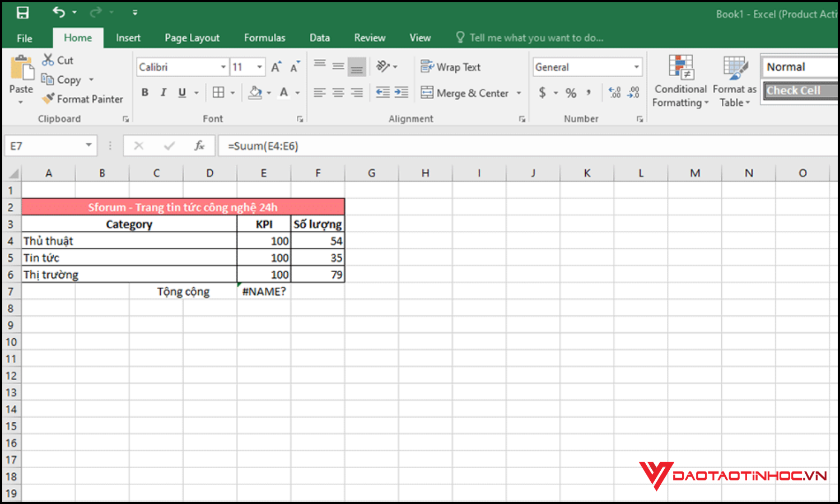840x504 pixels.
Task: Open the Font name dropdown
Action: coord(223,67)
